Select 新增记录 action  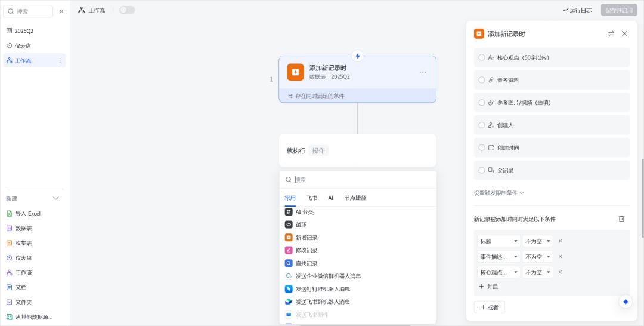pyautogui.click(x=357, y=238)
